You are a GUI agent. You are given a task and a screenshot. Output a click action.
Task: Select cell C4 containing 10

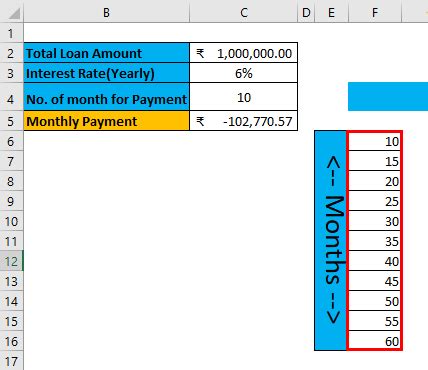click(x=244, y=97)
